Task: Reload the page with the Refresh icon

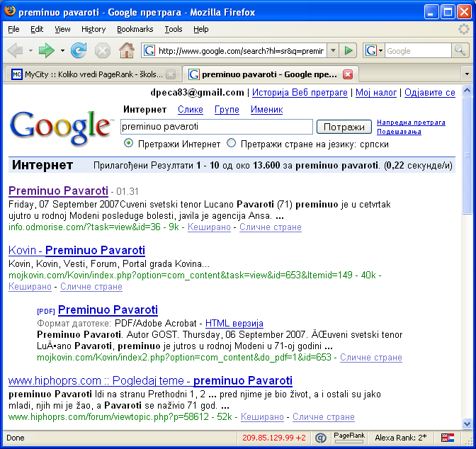Action: [79, 50]
